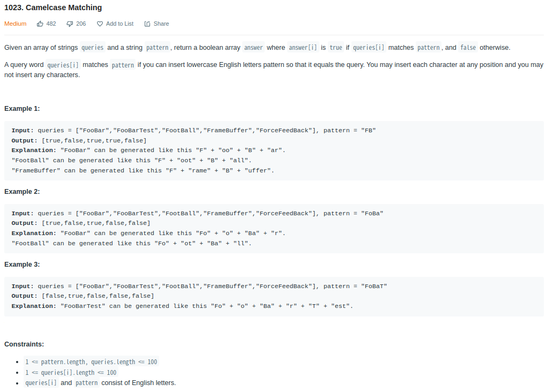Click the heart Add to List icon
Screen dimensions: 546x392
click(100, 24)
